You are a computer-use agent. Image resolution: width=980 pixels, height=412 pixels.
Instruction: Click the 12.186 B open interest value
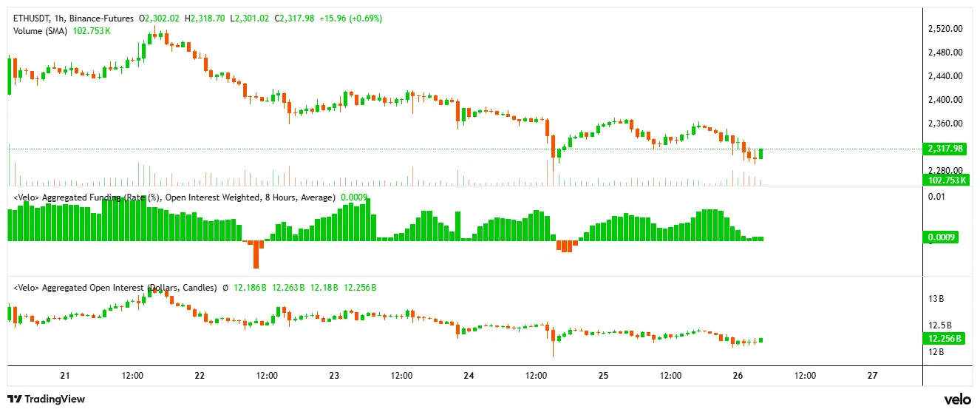(251, 288)
